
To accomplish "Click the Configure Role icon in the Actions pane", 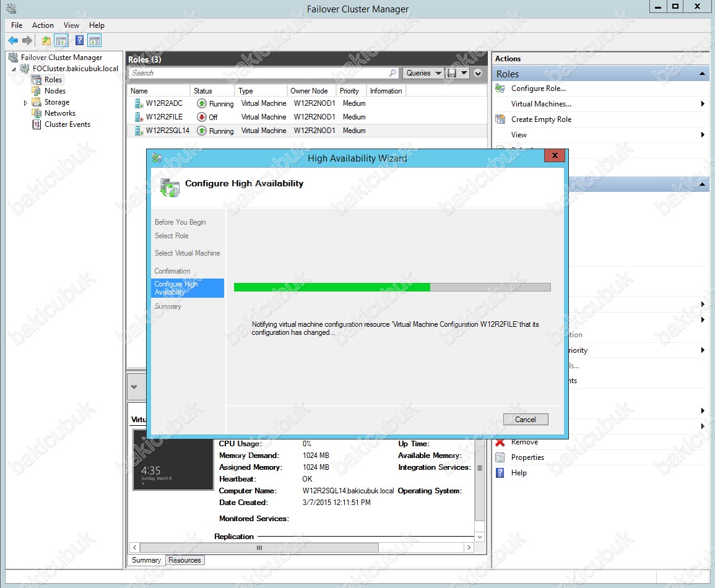I will pos(500,89).
